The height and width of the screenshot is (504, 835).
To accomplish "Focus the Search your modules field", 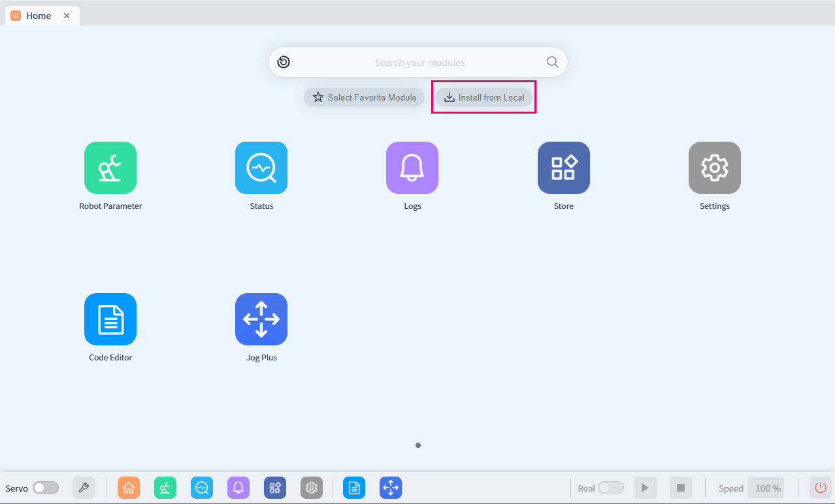I will 419,63.
